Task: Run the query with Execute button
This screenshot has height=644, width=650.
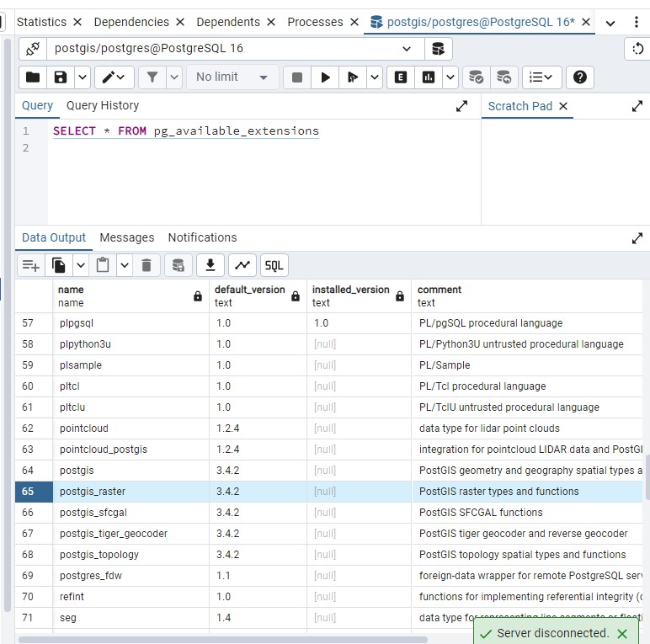Action: [x=325, y=77]
